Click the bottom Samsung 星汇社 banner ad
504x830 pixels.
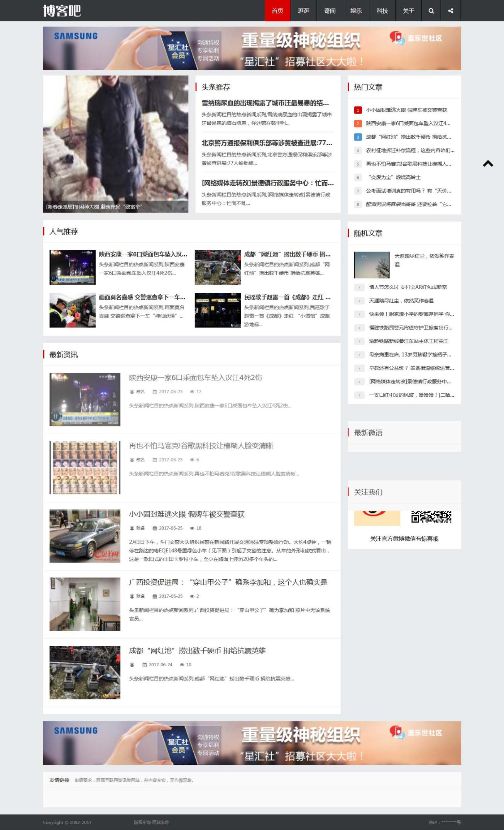[252, 743]
